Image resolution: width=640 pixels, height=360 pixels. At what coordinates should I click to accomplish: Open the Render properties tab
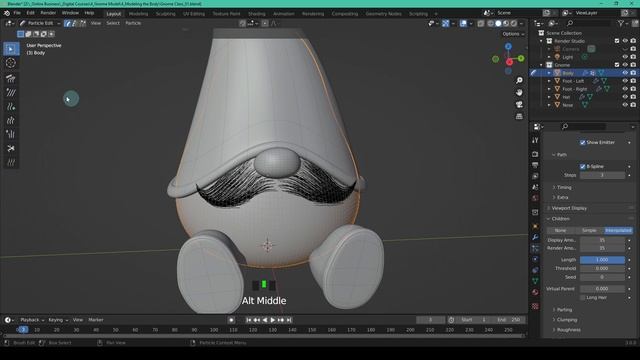pyautogui.click(x=535, y=154)
